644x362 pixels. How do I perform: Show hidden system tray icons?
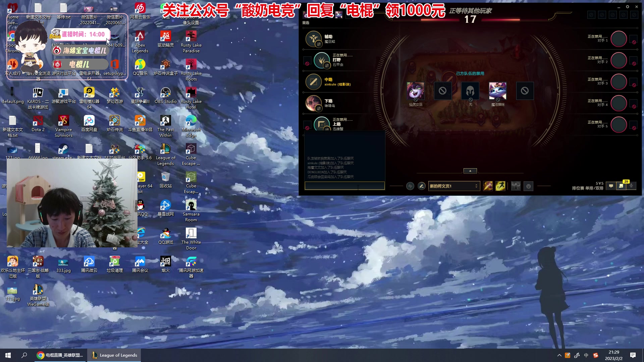[559, 355]
